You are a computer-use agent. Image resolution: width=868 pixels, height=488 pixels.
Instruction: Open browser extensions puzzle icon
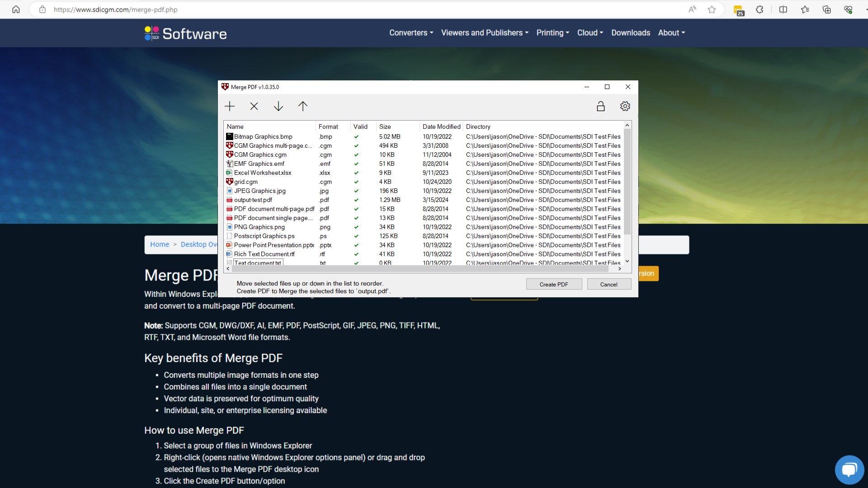[759, 9]
